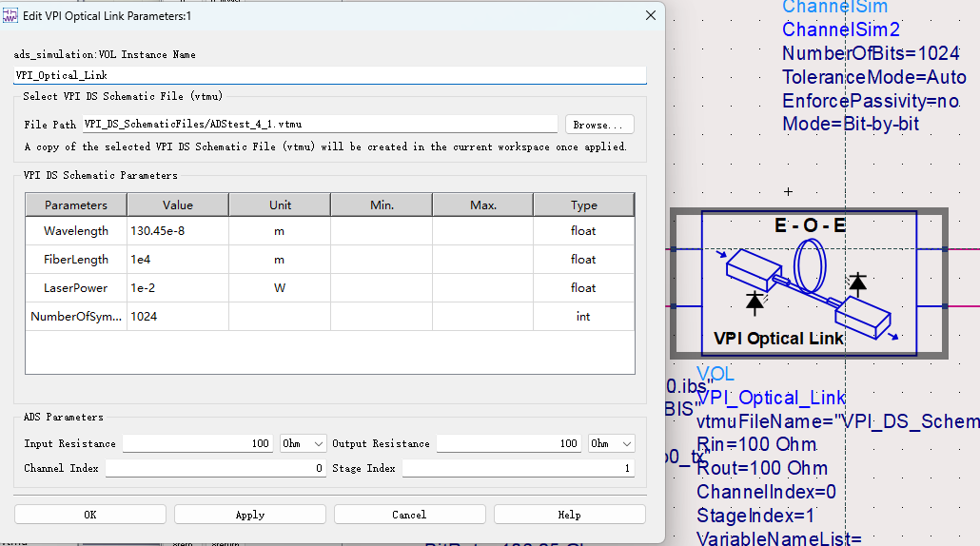The width and height of the screenshot is (980, 546).
Task: Click the Wavelength Min. cell
Action: pos(382,231)
